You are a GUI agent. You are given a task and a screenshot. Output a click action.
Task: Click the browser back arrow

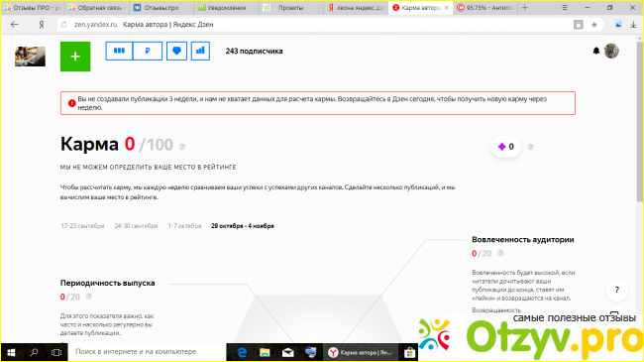coord(15,25)
